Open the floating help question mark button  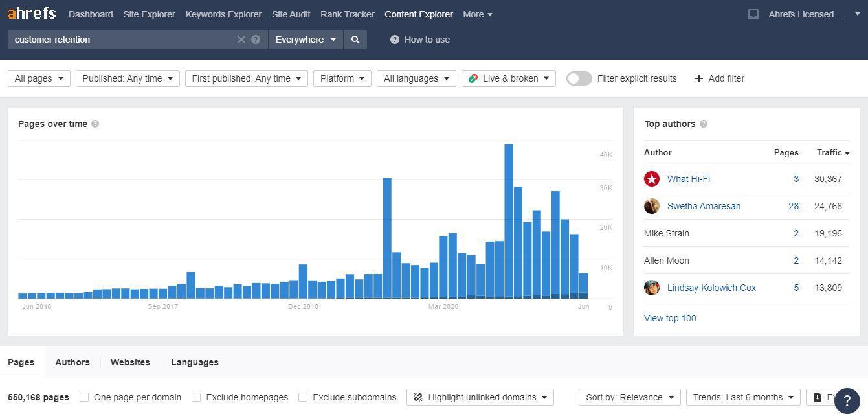click(x=847, y=400)
